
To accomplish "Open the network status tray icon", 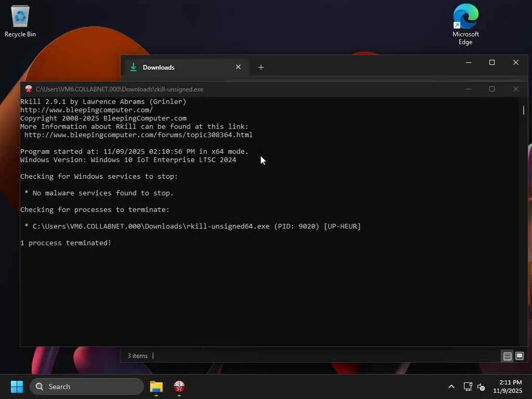I will [x=468, y=387].
